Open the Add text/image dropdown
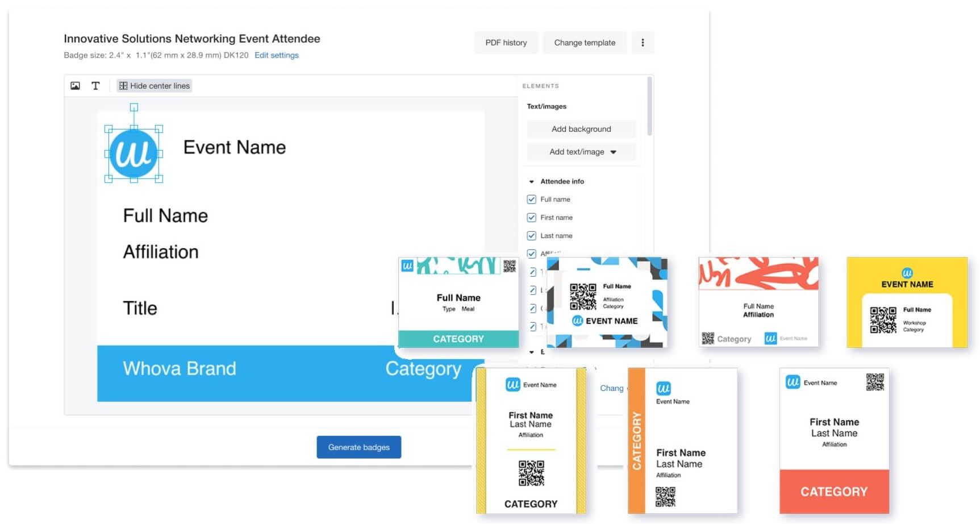This screenshot has height=524, width=980. tap(581, 152)
